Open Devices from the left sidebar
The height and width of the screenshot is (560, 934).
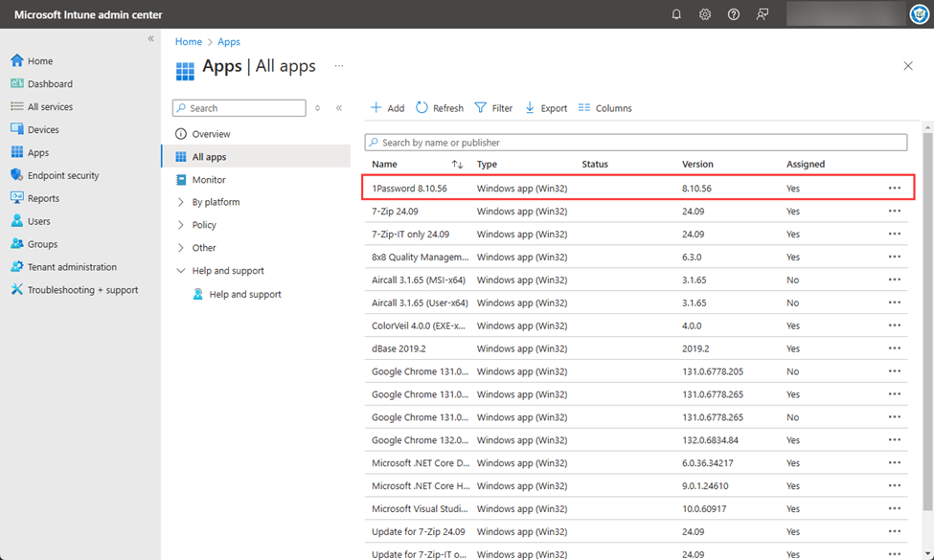pos(42,129)
